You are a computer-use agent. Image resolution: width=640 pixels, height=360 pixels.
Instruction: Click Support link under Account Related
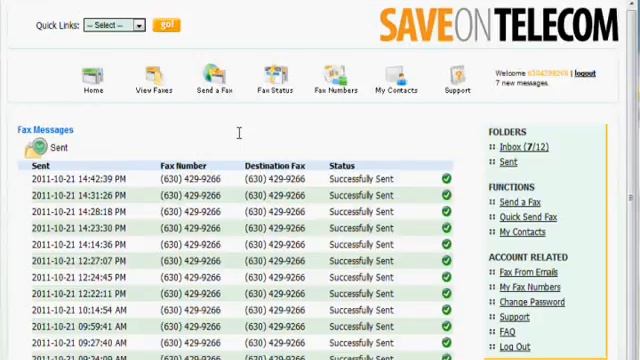tap(514, 317)
